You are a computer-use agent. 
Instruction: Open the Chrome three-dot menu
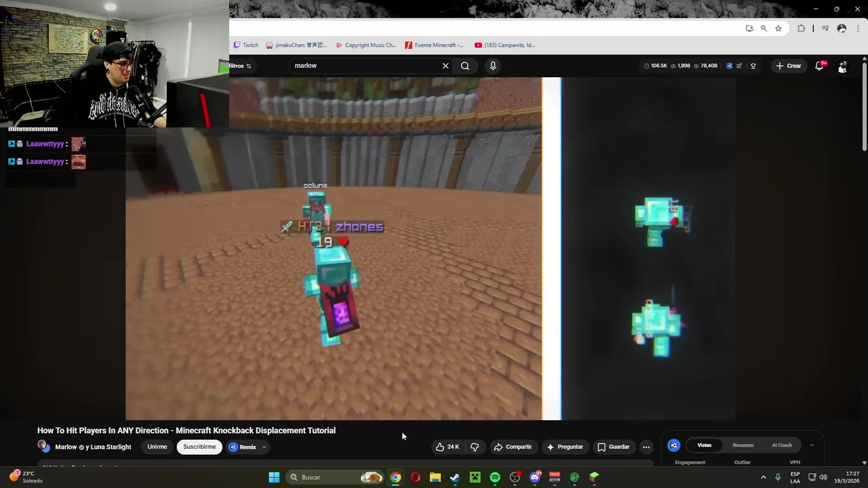click(859, 28)
